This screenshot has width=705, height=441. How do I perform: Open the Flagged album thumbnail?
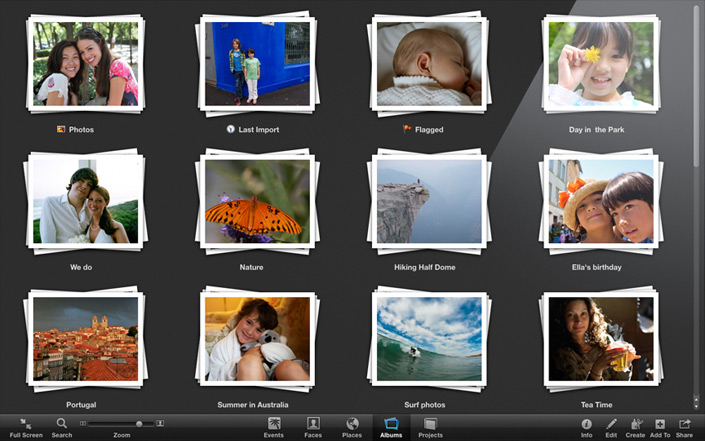tap(429, 64)
